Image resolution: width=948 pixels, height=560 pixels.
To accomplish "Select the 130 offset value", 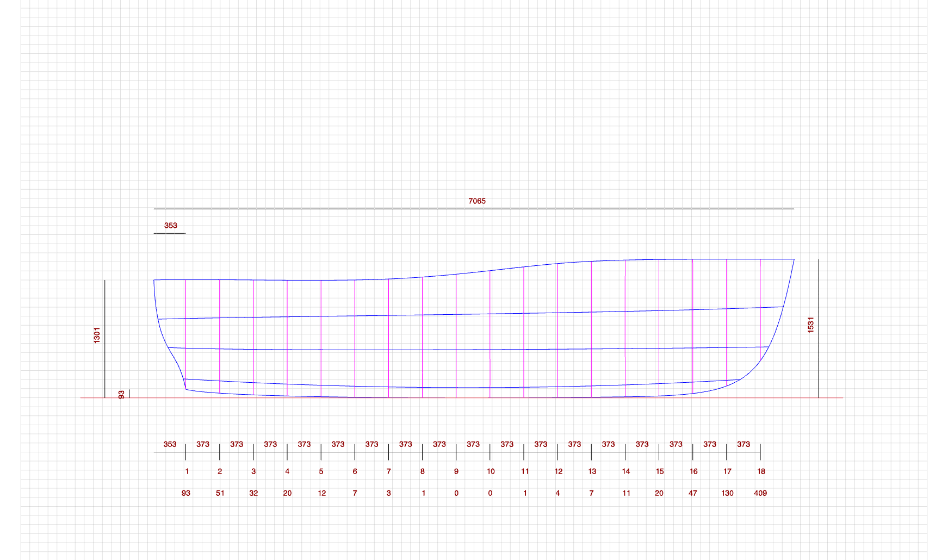I will pyautogui.click(x=727, y=493).
